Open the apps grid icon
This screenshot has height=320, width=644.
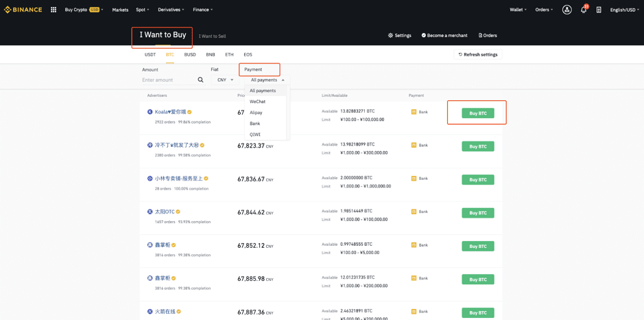point(53,10)
